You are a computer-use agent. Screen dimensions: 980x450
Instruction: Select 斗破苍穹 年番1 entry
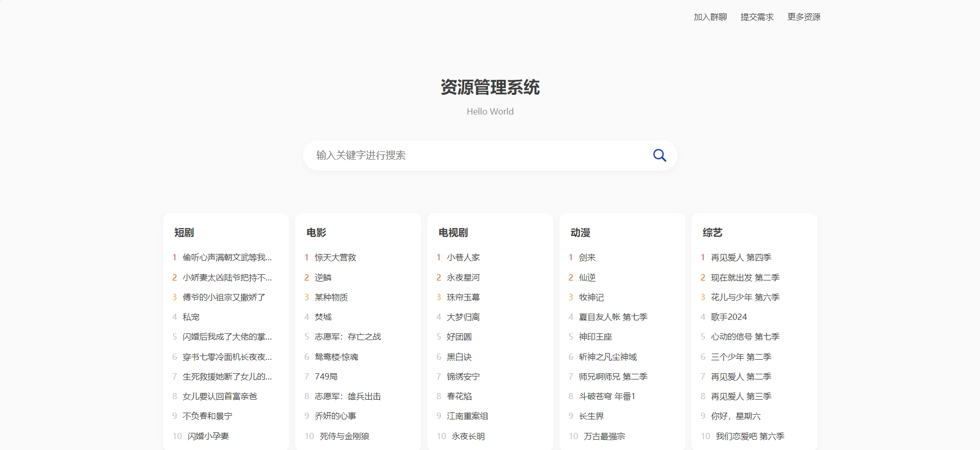(x=607, y=396)
